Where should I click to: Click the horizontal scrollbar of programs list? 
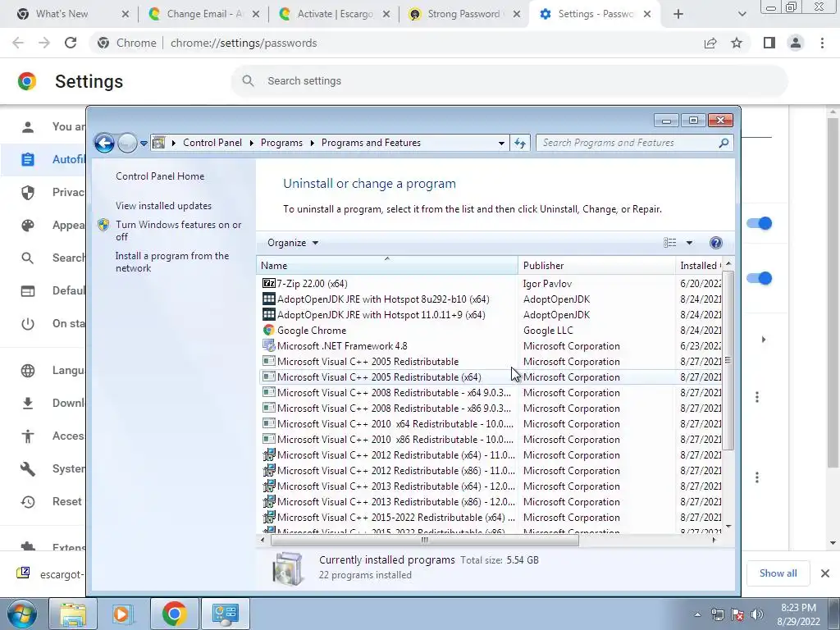point(425,540)
